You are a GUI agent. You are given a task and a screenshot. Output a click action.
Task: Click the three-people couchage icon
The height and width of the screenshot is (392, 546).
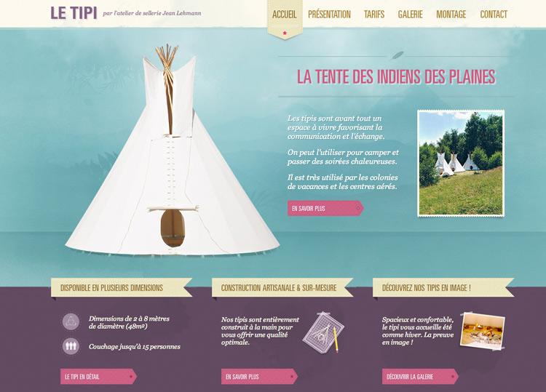click(x=71, y=346)
